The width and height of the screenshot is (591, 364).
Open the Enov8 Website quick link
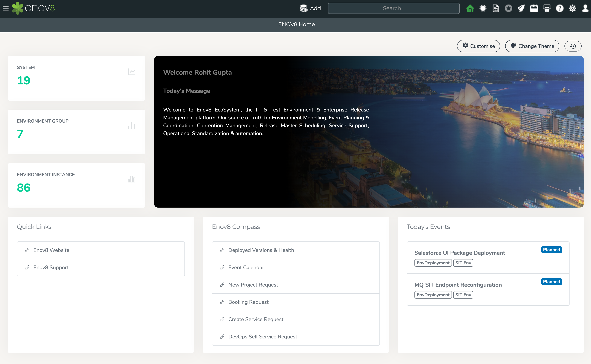101,250
